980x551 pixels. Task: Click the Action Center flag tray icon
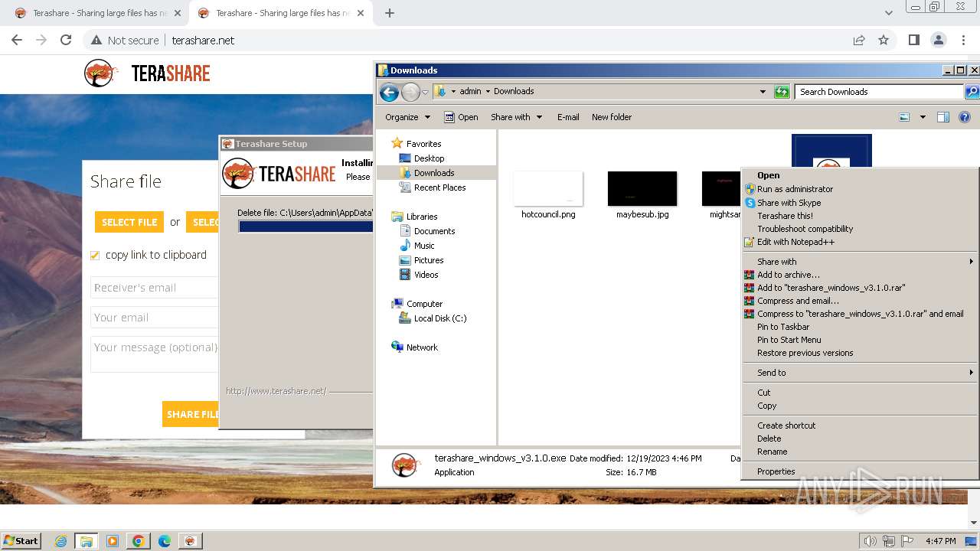[x=908, y=541]
